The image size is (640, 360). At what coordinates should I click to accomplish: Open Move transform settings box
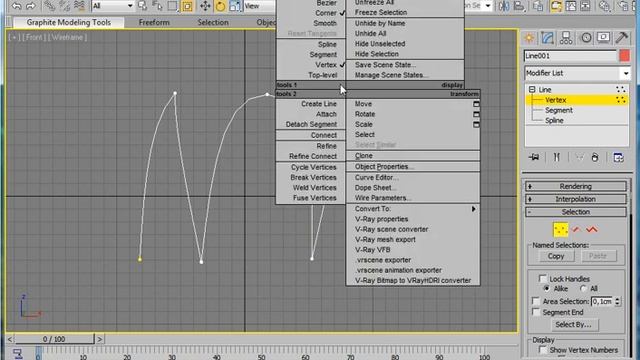click(476, 104)
